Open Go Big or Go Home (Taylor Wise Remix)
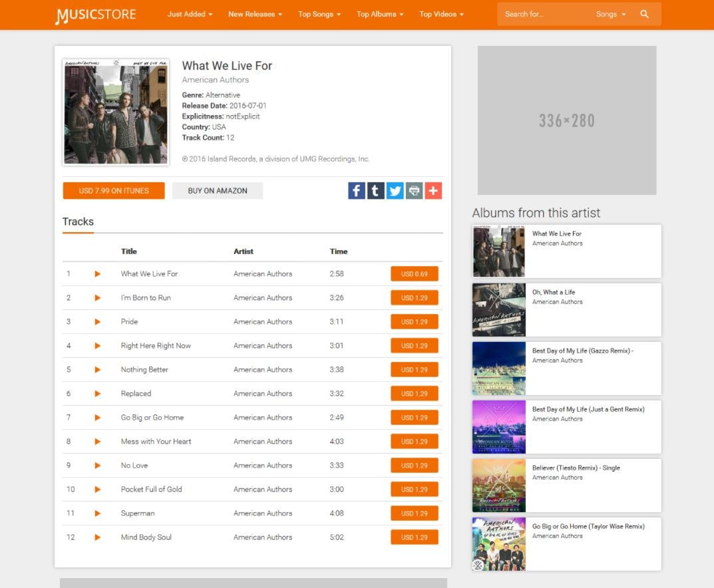This screenshot has width=714, height=588. click(588, 526)
